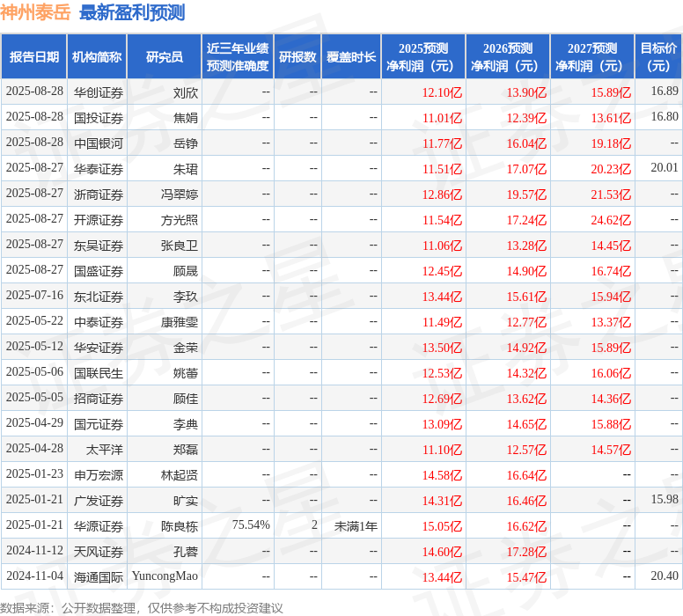This screenshot has height=616, width=683.
Task: Click the target price 16.89
Action: click(x=665, y=91)
